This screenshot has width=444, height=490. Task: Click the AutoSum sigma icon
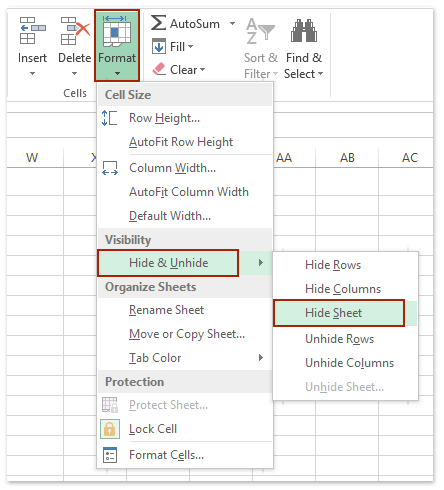tap(158, 23)
